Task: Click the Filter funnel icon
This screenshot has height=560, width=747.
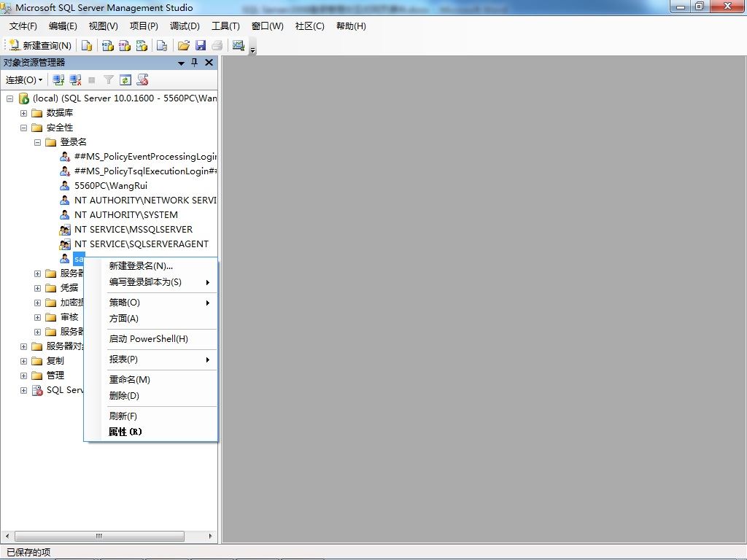Action: tap(109, 80)
